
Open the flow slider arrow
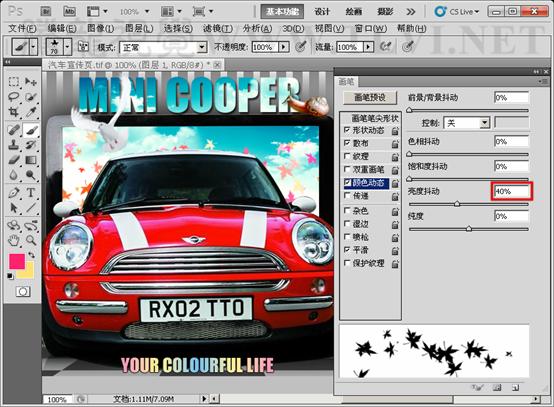368,47
